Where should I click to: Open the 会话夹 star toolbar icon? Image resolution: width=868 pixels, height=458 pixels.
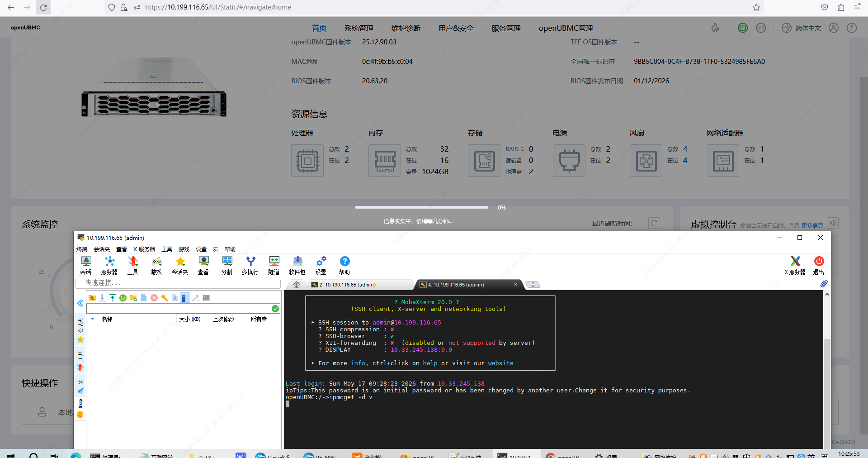tap(180, 265)
